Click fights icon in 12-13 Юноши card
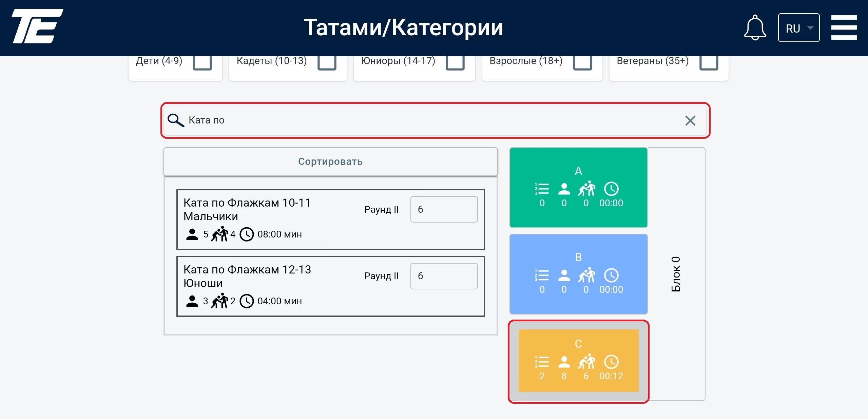Viewport: 868px width, 419px height. (219, 301)
